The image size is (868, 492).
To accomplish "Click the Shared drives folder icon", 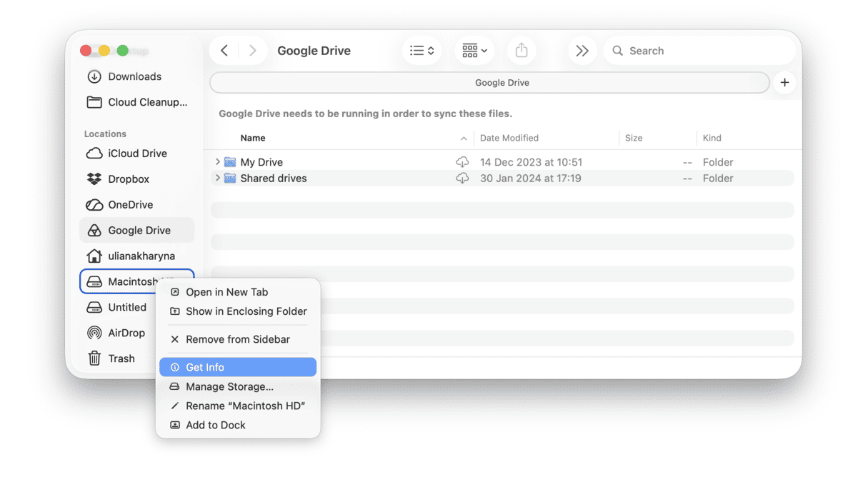I will click(x=230, y=179).
